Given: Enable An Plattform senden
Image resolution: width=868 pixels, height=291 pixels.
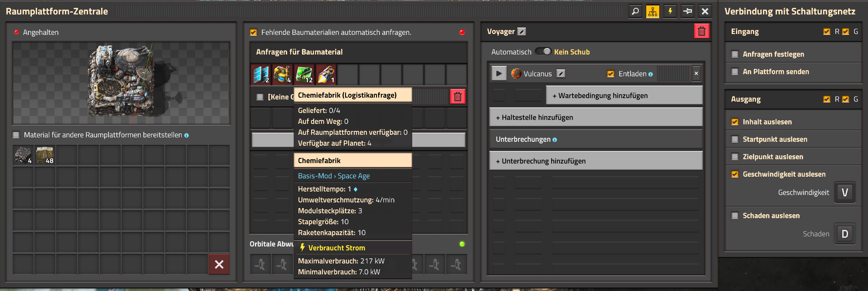Looking at the screenshot, I should coord(735,72).
